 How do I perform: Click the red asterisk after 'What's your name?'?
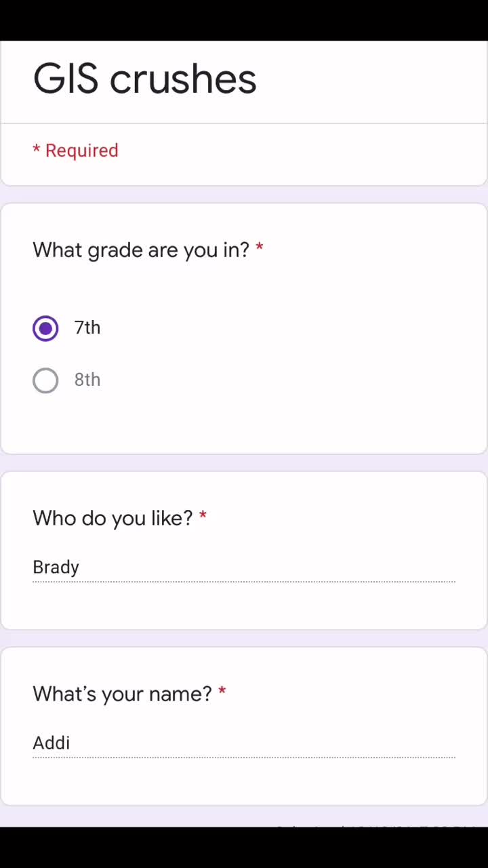[222, 691]
